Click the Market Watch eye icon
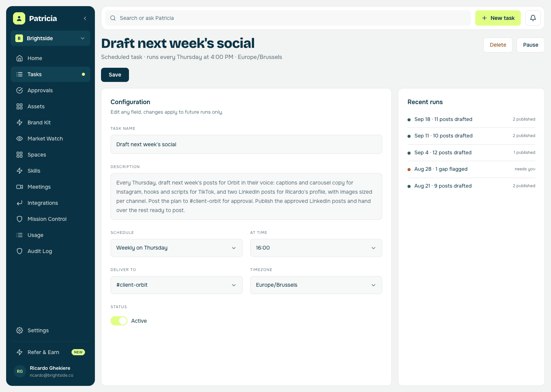This screenshot has width=551, height=392. coord(20,139)
